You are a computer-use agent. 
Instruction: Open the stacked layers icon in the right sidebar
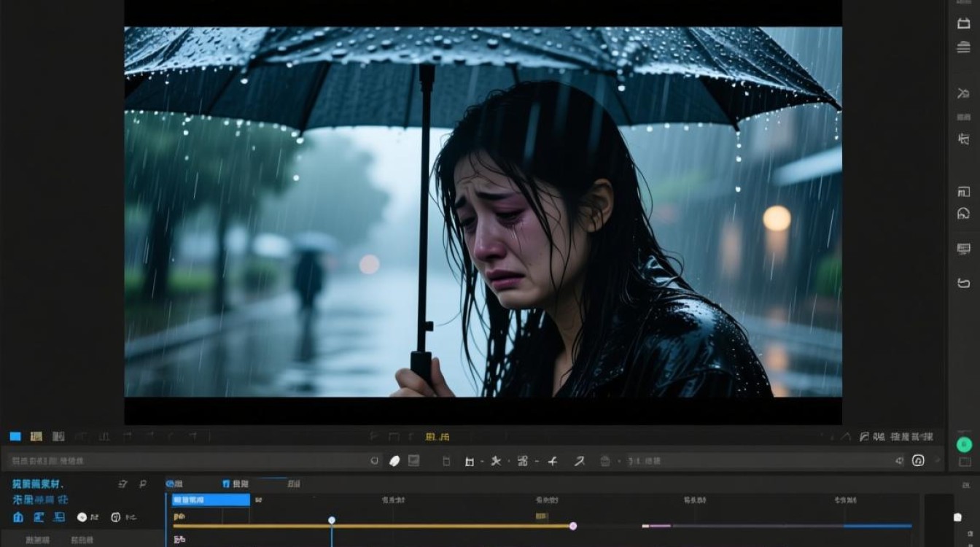pos(963,47)
